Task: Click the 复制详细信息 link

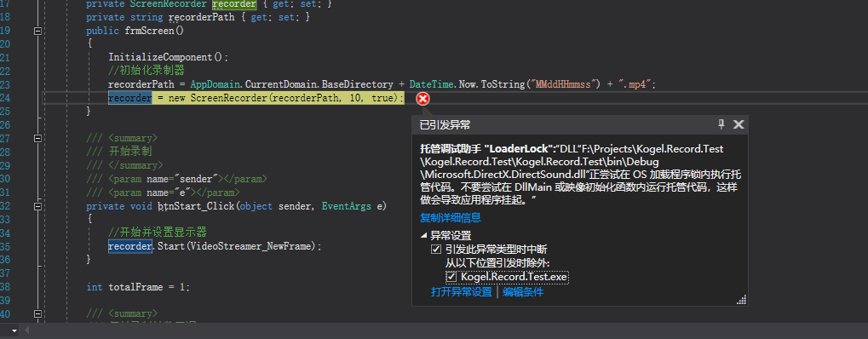Action: click(450, 218)
